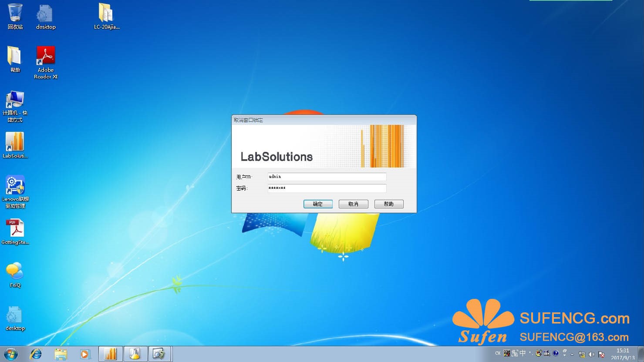
Task: Open Lenovo联想驱动管理 desktop icon
Action: coord(15,192)
